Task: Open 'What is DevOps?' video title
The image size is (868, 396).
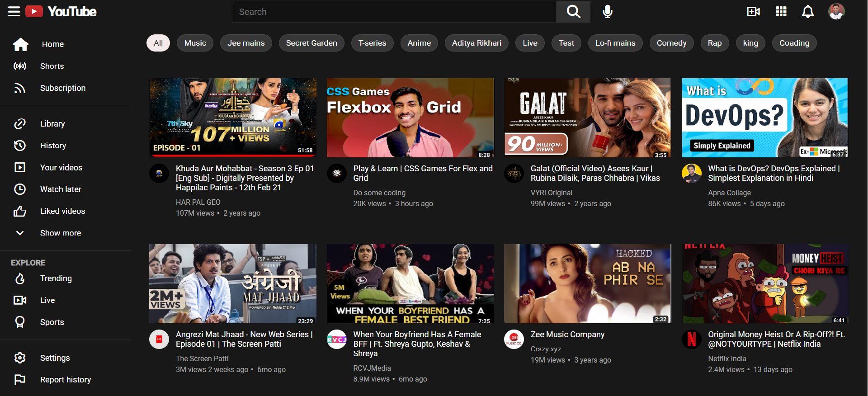Action: (x=774, y=173)
